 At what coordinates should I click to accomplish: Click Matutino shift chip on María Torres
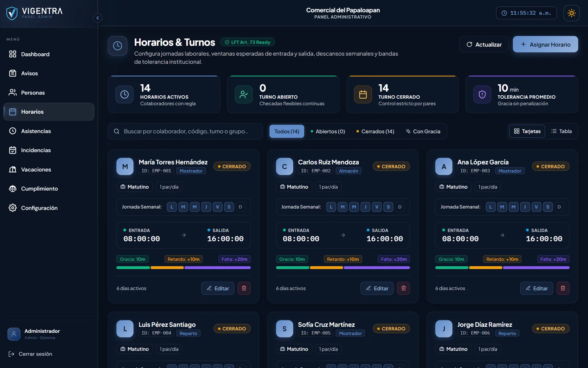(x=135, y=187)
